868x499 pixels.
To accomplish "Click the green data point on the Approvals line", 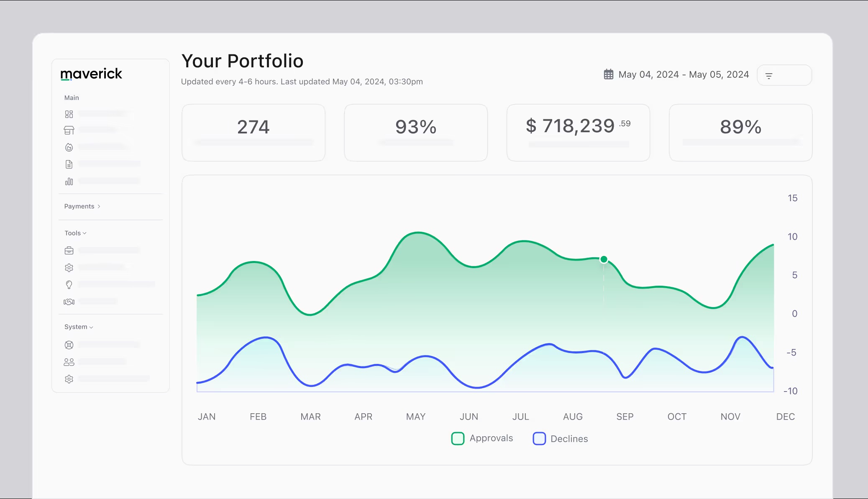I will (604, 259).
